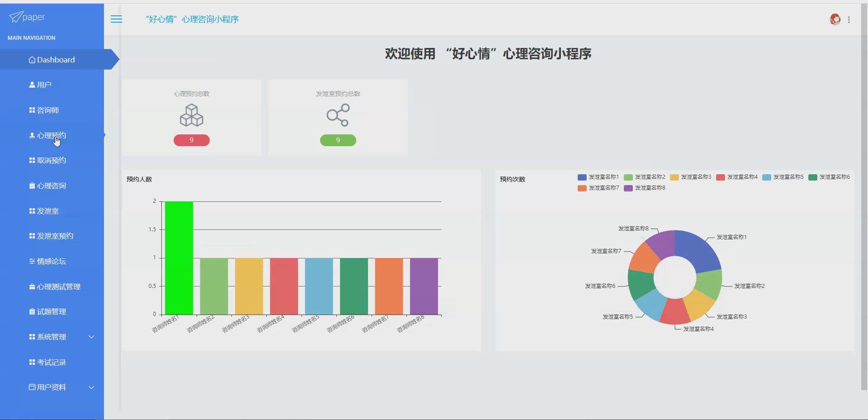Click the 预约人数 chart title

(x=139, y=179)
